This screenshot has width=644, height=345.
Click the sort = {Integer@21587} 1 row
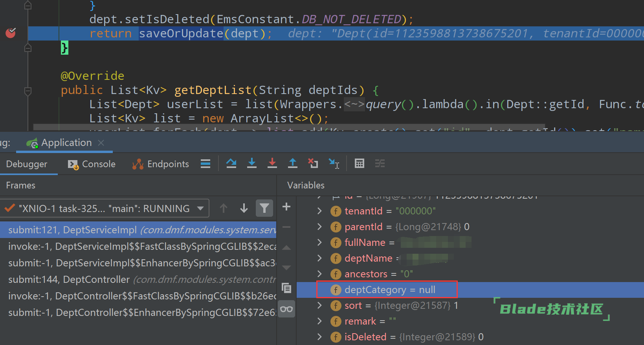[x=470, y=305]
